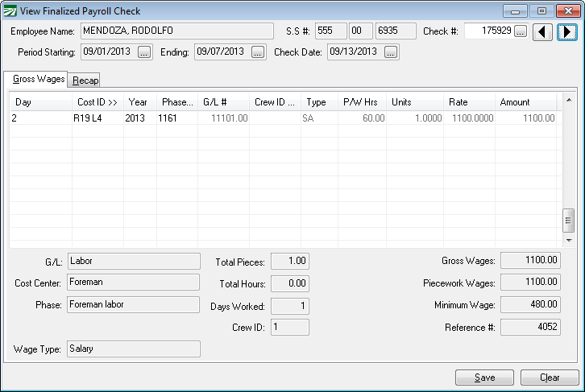Click the Save button
The height and width of the screenshot is (392, 585).
pyautogui.click(x=484, y=377)
